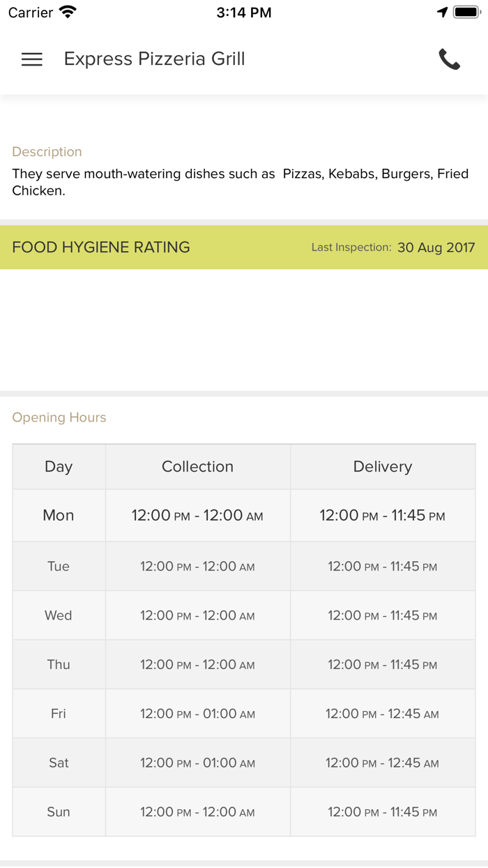Select the Day column header
Viewport: 488px width, 868px height.
[59, 467]
